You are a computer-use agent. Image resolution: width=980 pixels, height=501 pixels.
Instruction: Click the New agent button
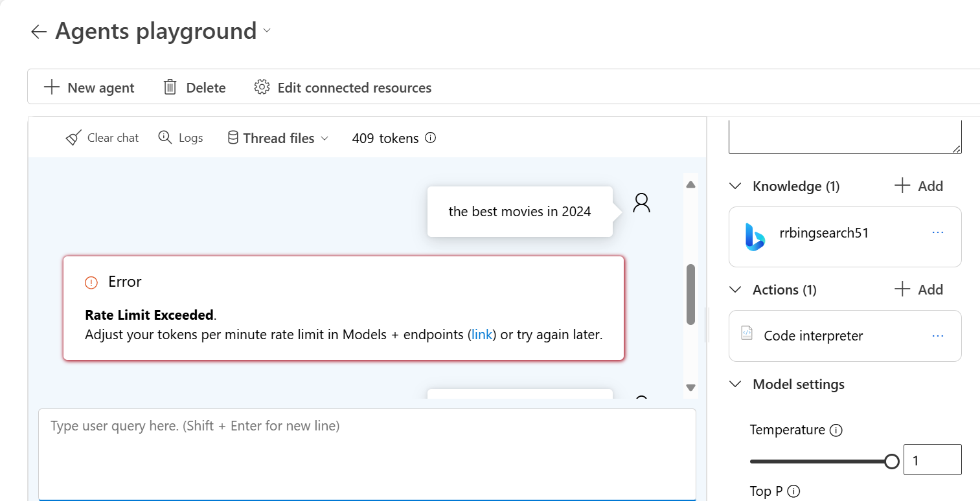[x=89, y=87]
